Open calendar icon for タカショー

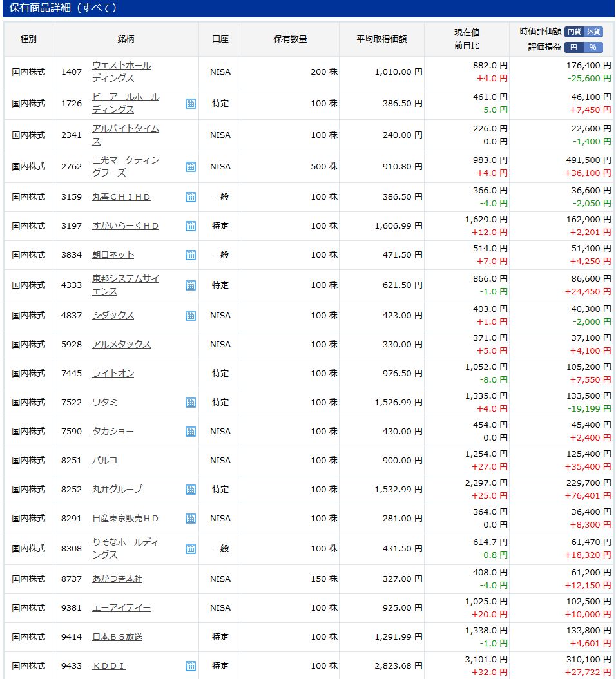[191, 432]
